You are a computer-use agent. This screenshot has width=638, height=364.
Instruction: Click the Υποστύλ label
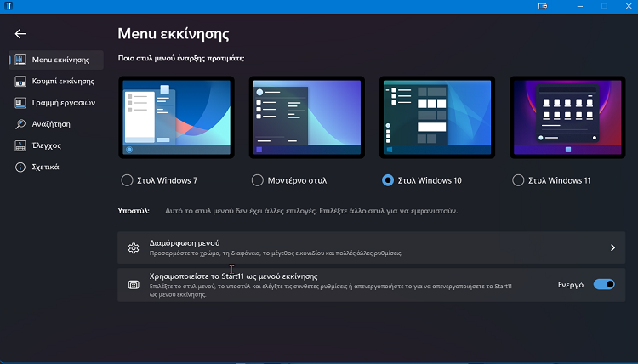coord(134,211)
